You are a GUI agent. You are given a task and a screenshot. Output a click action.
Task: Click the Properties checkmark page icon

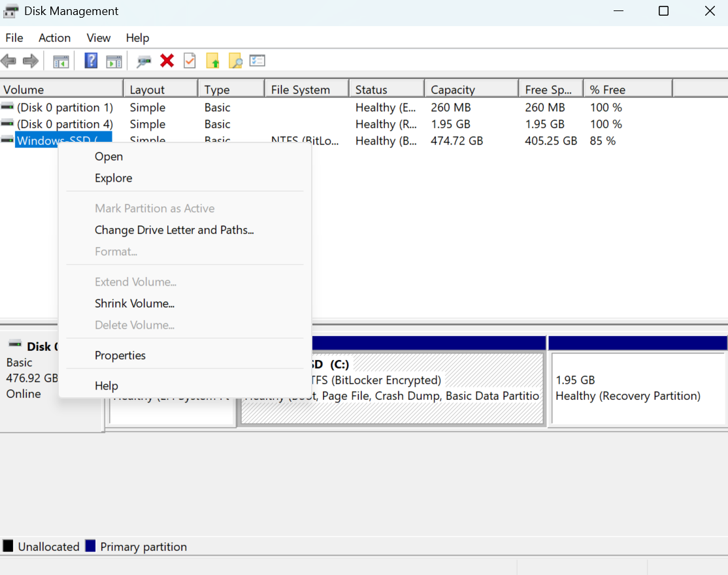pos(190,61)
